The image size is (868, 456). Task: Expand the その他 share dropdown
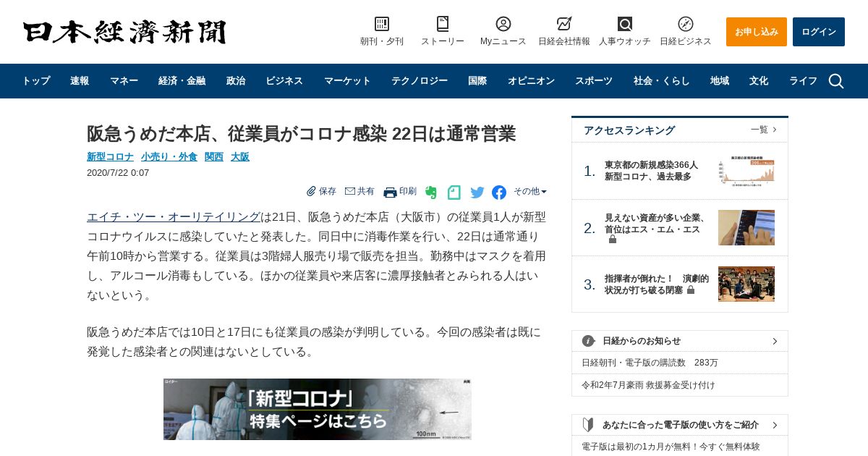coord(530,191)
